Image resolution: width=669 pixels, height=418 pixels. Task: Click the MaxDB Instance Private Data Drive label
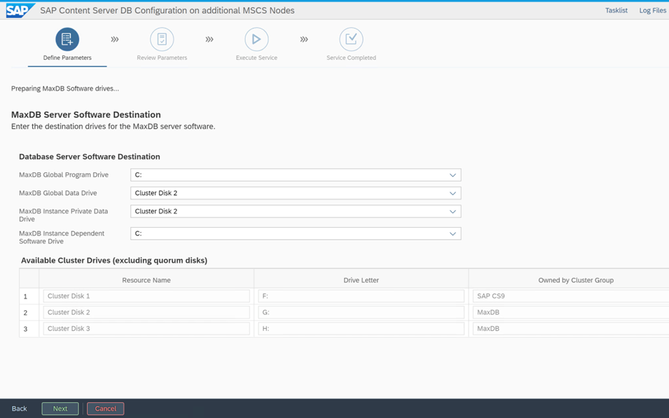[63, 215]
